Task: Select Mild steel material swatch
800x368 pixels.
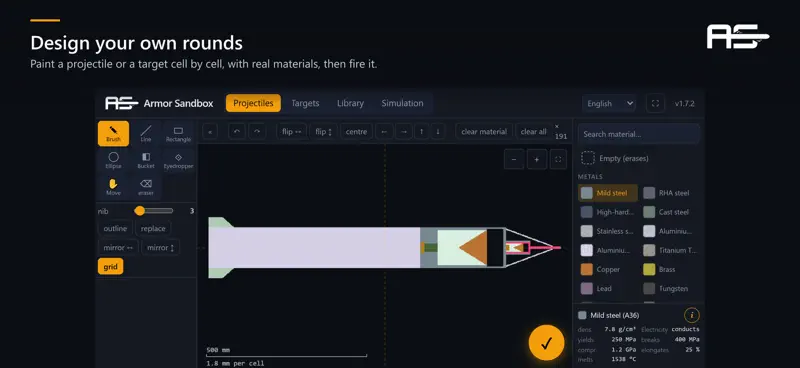Action: [608, 193]
